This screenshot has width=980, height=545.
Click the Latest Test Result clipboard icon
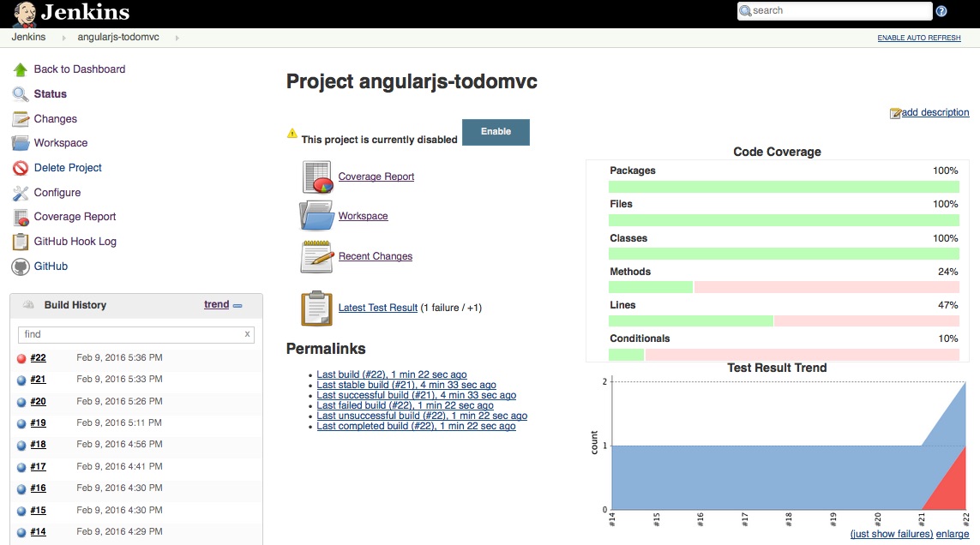tap(316, 308)
